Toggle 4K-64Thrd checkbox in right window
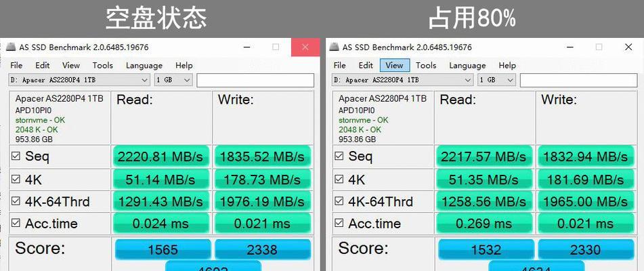The height and width of the screenshot is (271, 644). 339,201
